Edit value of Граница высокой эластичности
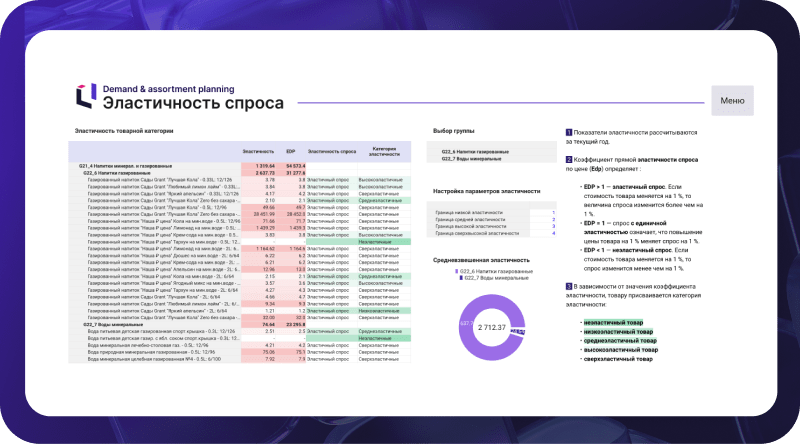 tap(543, 226)
